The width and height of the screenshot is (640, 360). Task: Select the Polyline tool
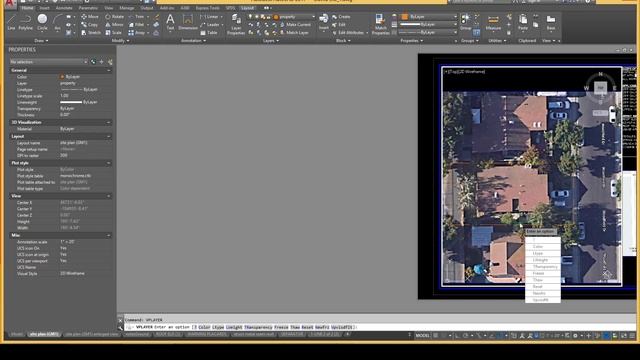pos(26,22)
